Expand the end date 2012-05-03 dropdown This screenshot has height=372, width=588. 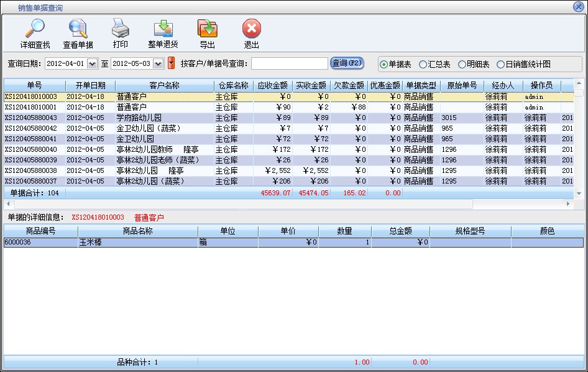(x=158, y=63)
